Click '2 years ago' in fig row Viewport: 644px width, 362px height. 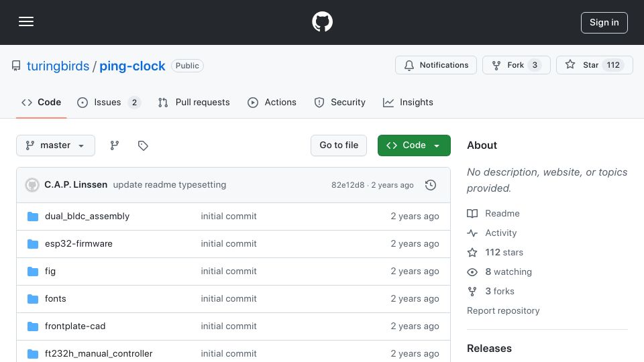415,271
